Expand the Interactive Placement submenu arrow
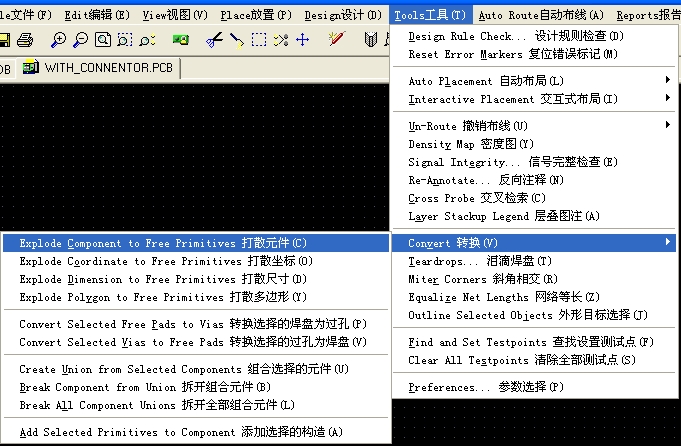 (668, 98)
